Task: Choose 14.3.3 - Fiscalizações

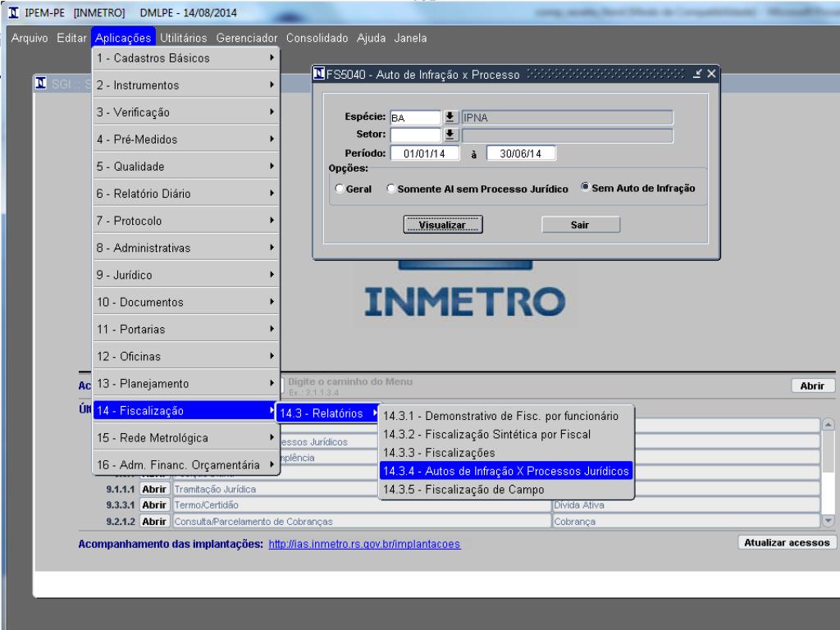Action: pyautogui.click(x=505, y=453)
